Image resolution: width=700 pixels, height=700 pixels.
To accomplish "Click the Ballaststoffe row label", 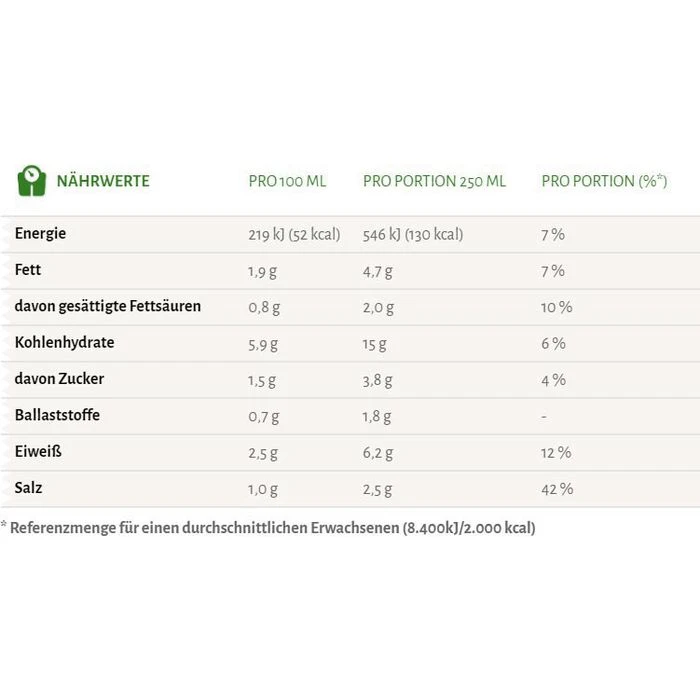I will coord(58,415).
